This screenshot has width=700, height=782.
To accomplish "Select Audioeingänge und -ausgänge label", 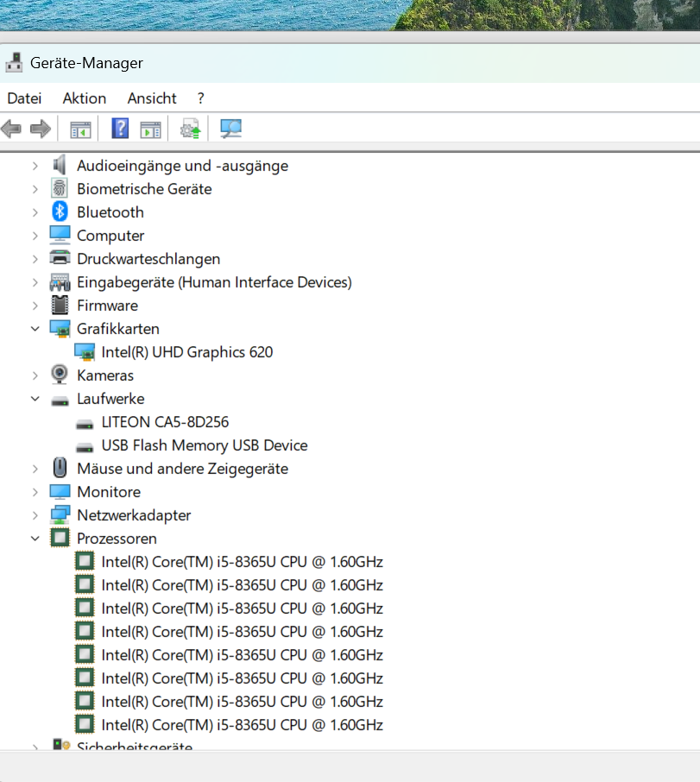I will point(182,166).
